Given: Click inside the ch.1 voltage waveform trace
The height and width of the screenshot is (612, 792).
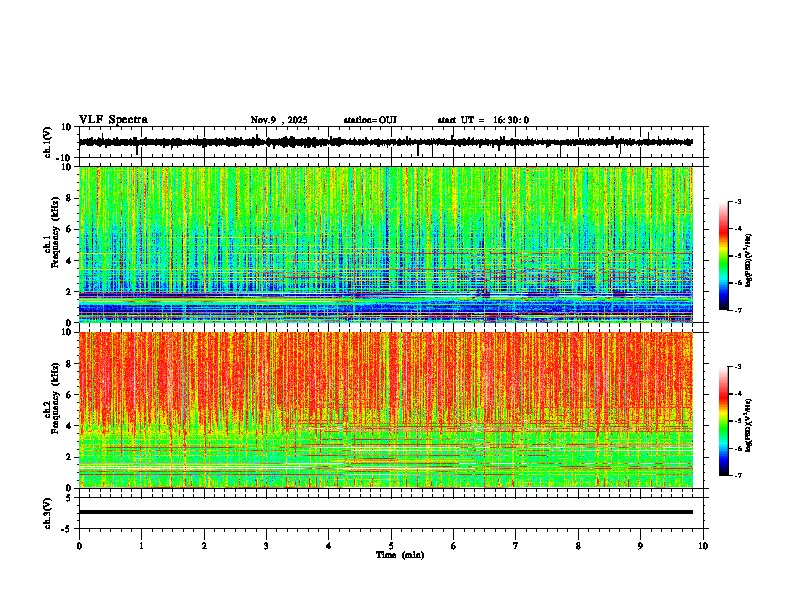Looking at the screenshot, I should pos(385,142).
